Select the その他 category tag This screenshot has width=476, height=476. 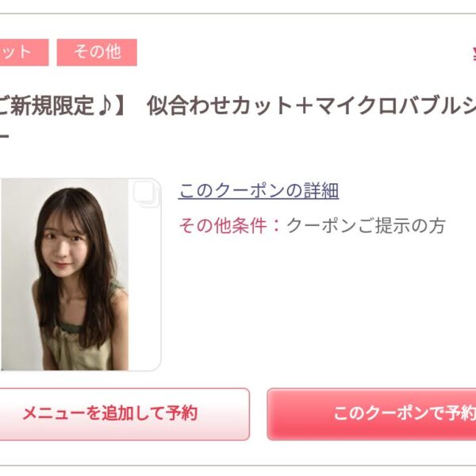pos(97,52)
